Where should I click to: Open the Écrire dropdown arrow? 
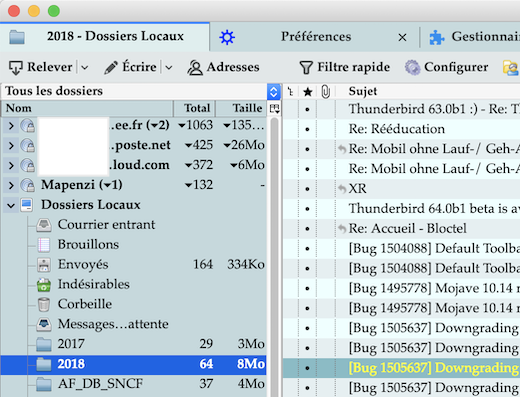pyautogui.click(x=169, y=68)
